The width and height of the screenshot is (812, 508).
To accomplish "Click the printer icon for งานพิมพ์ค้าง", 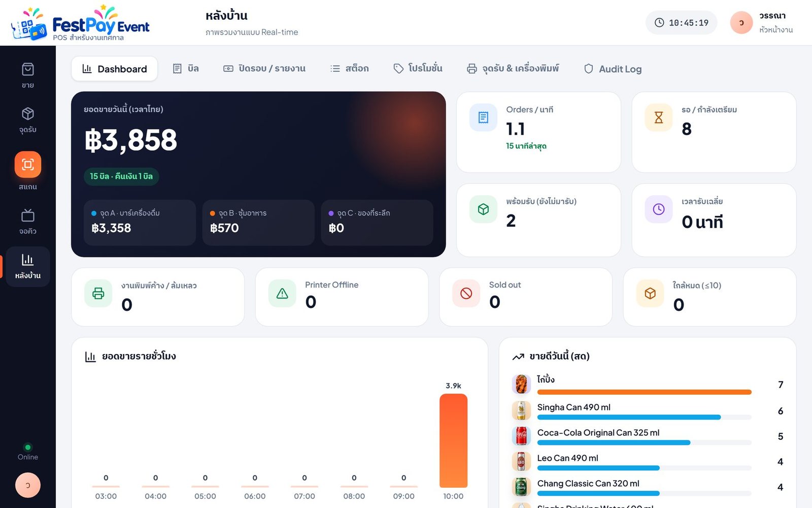I will [98, 293].
